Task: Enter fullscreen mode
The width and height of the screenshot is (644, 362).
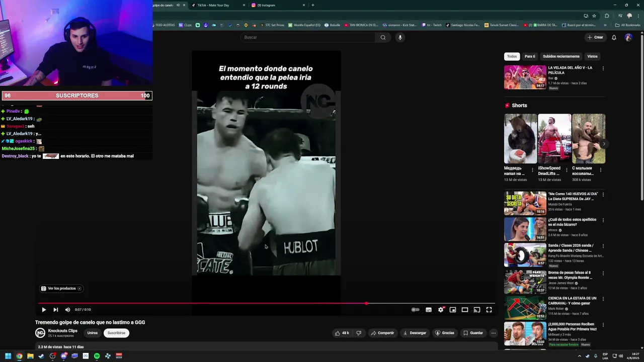Action: [x=489, y=310]
